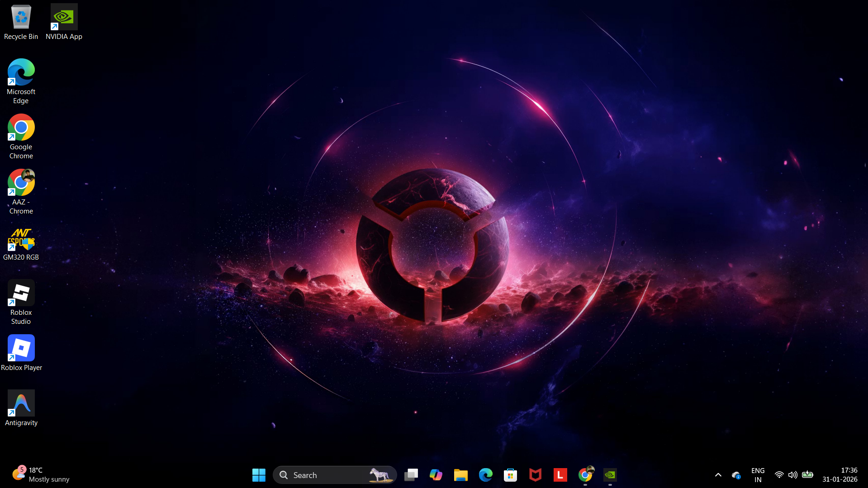Viewport: 868px width, 488px height.
Task: Open the weather widget showing 18°C
Action: coord(41,475)
